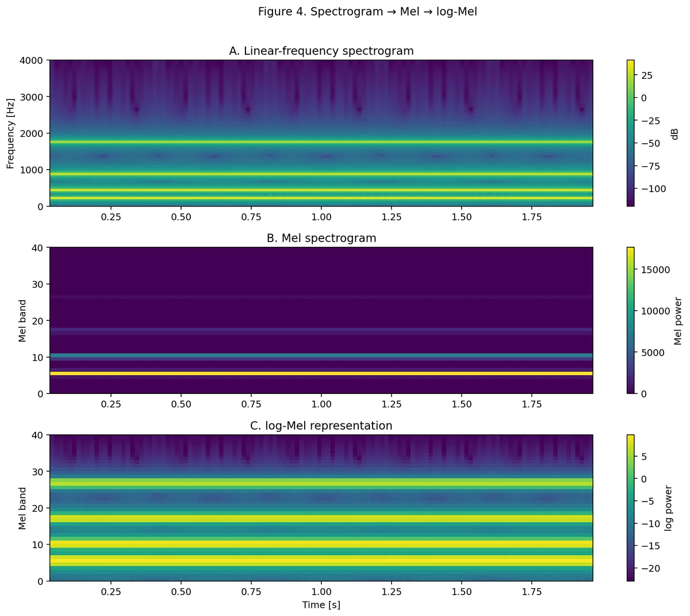Click the teal band near Mel band 10 in panel B
The image size is (690, 616).
[321, 355]
